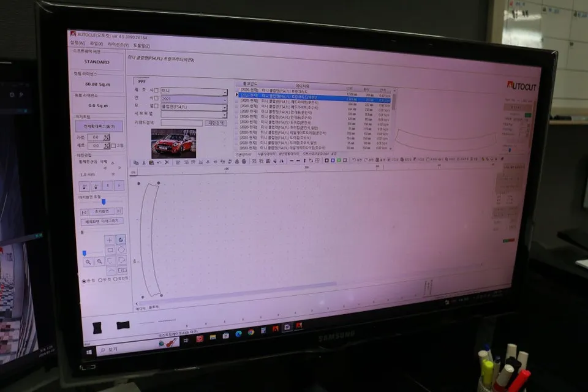Select the curve arc tool
This screenshot has width=588, height=392.
[x=111, y=271]
